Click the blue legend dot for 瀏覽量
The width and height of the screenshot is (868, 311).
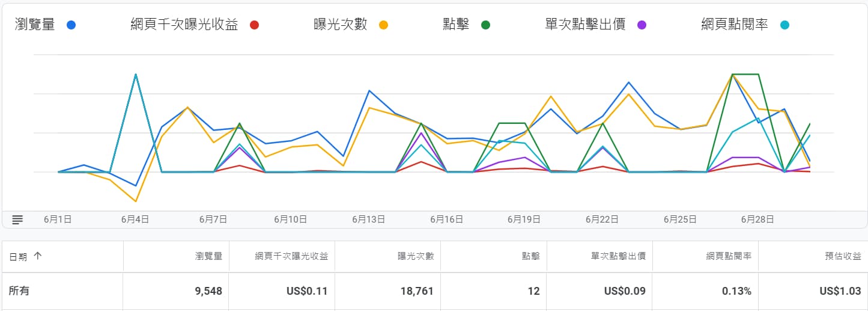pos(71,25)
